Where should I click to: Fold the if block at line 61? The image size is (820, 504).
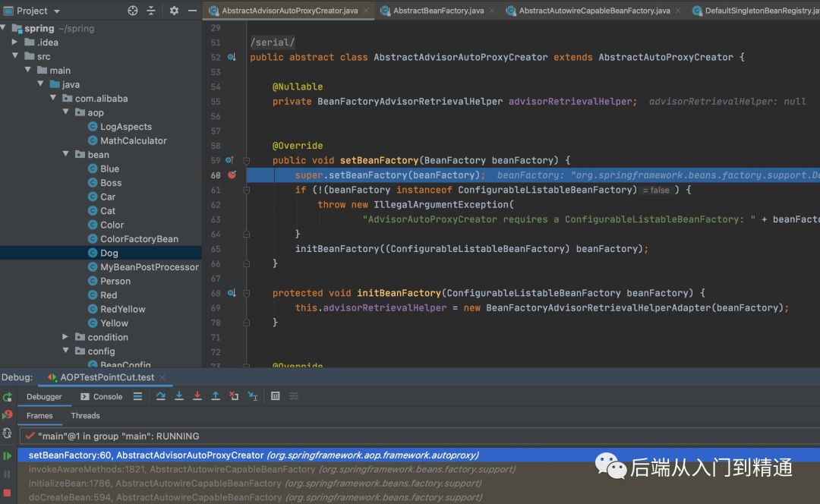click(246, 191)
